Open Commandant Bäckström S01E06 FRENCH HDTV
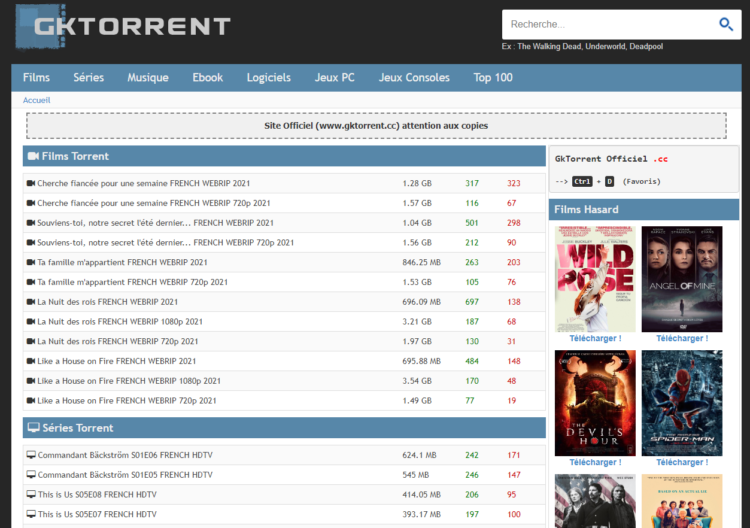750x528 pixels. click(x=125, y=455)
